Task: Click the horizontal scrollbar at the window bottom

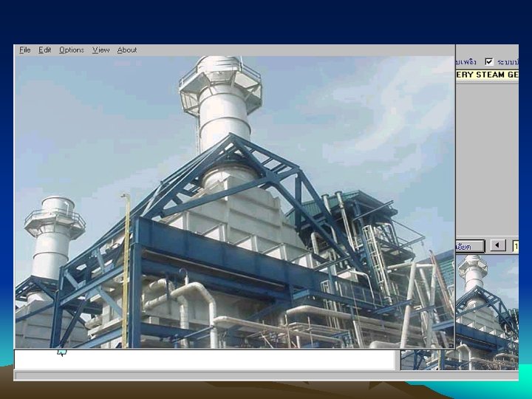Action: pos(266,375)
